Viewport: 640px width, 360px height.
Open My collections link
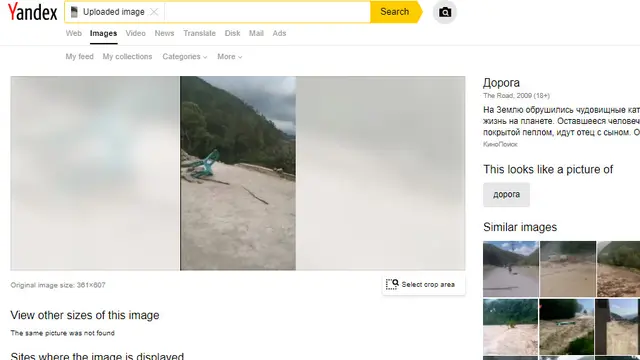127,57
